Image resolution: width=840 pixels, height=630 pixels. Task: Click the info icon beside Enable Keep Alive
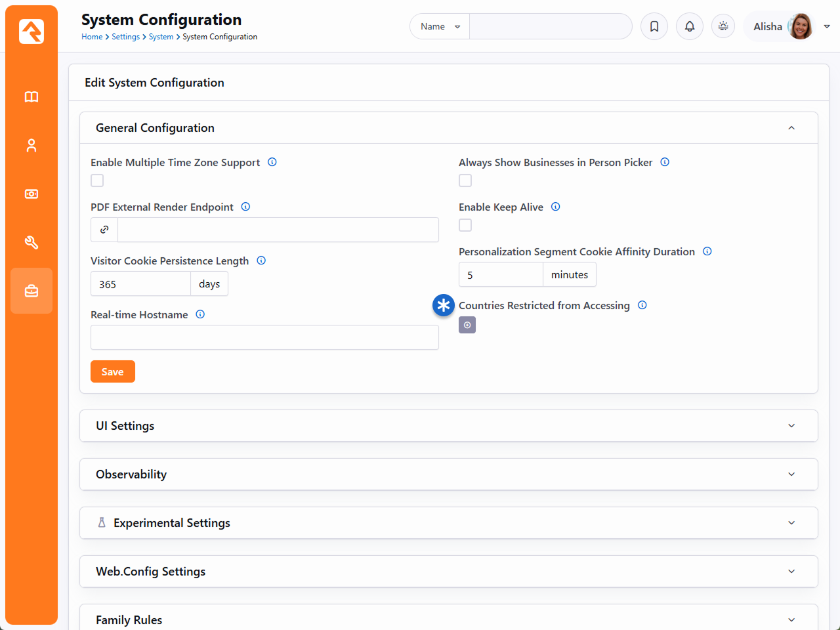pos(555,207)
